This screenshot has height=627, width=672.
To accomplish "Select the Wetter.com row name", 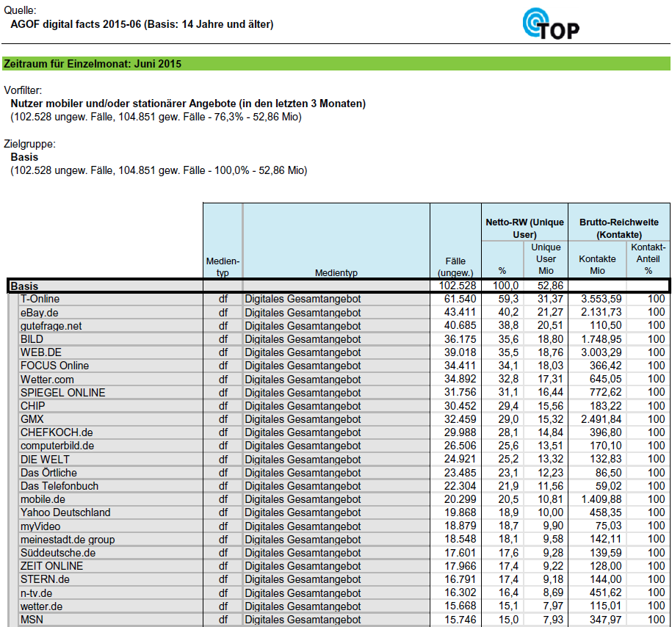I will (x=47, y=380).
